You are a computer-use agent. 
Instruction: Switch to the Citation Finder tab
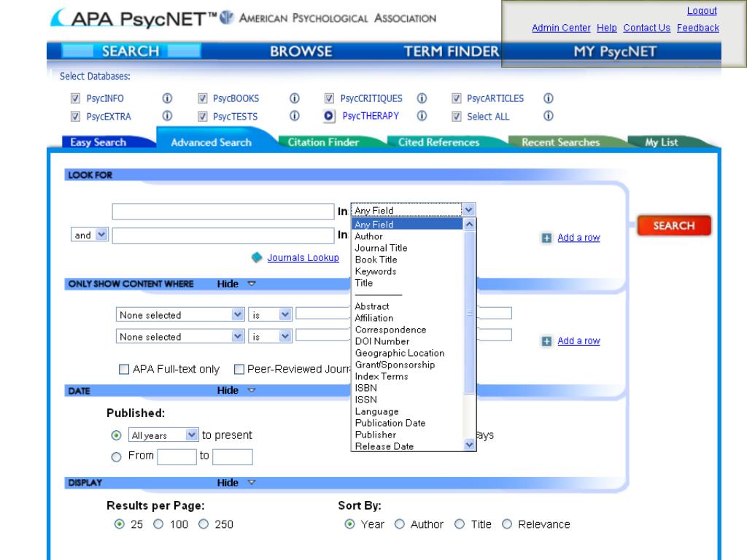pos(323,142)
